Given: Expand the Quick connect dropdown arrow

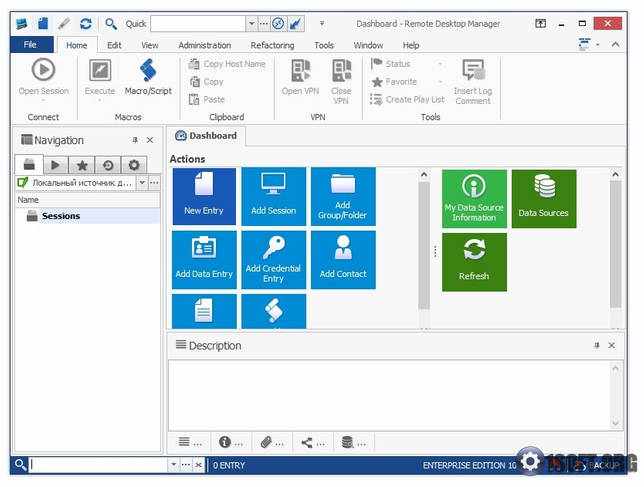Looking at the screenshot, I should click(x=251, y=24).
